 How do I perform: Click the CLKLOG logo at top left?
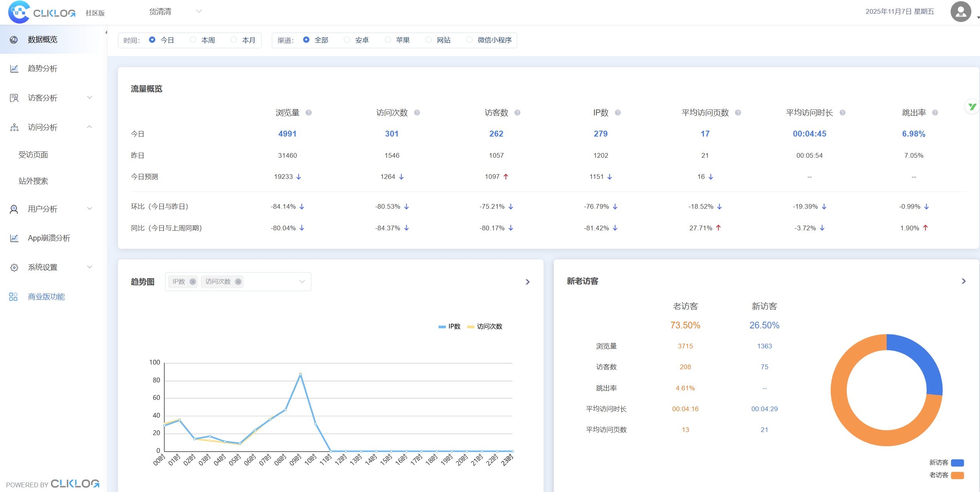(42, 12)
